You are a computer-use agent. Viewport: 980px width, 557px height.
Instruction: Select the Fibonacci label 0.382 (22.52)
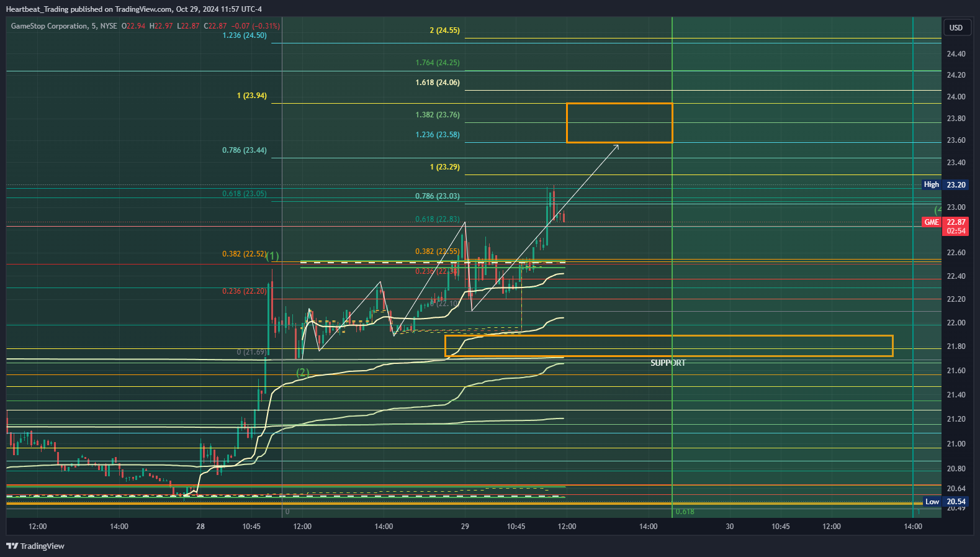tap(245, 254)
